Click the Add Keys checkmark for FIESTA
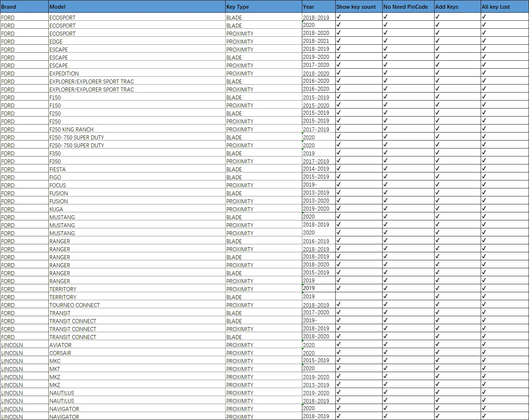The width and height of the screenshot is (529, 420). (437, 168)
